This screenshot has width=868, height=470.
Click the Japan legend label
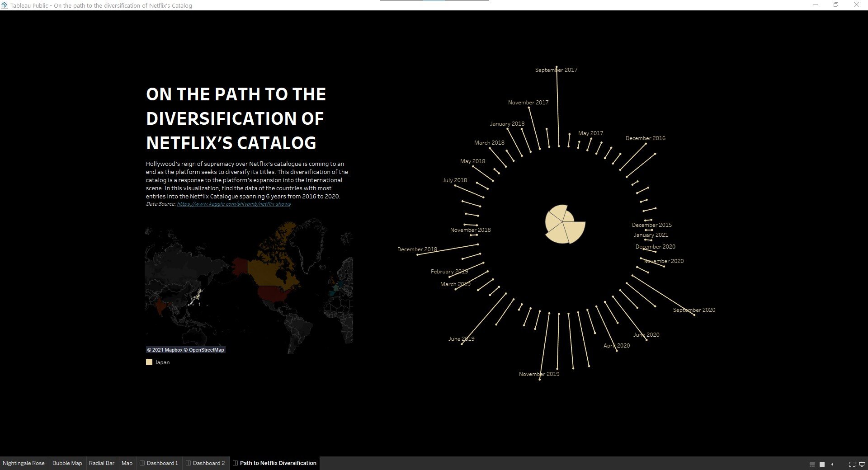coord(162,362)
